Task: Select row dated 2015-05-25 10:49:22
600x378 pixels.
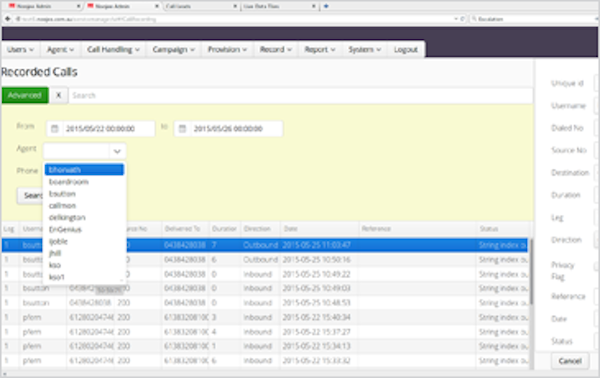Action: coord(264,274)
